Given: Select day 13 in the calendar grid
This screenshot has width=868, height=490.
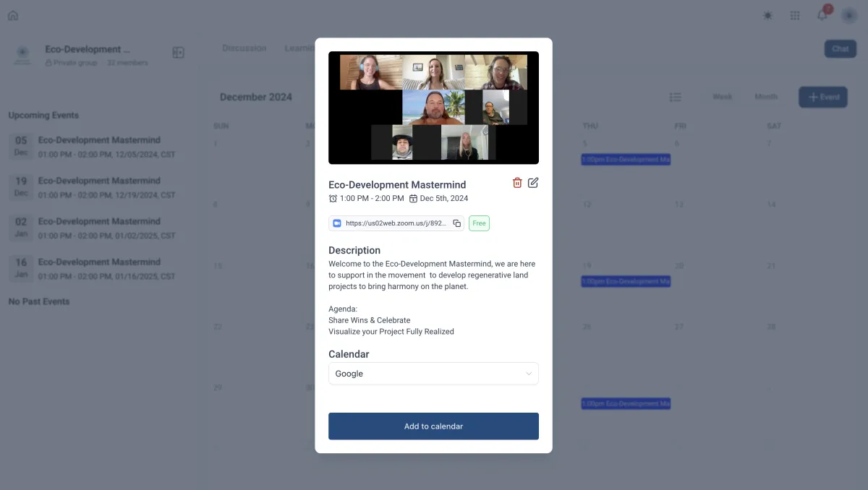Looking at the screenshot, I should 679,205.
